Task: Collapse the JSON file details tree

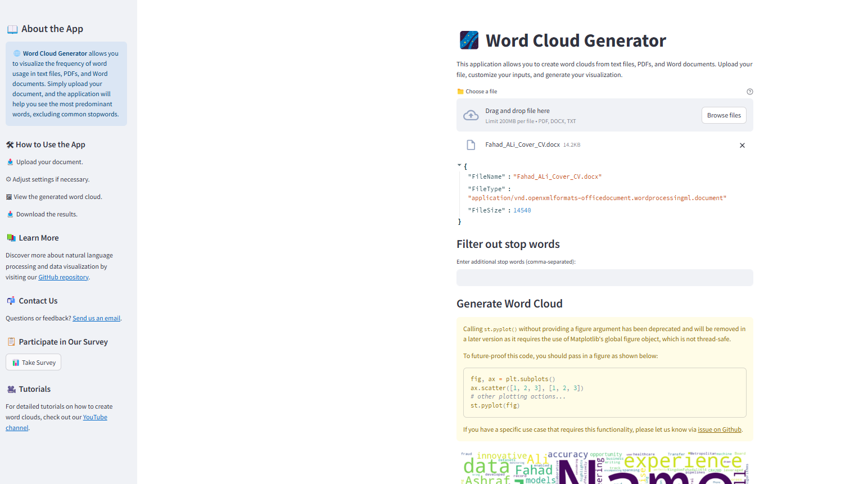Action: click(x=459, y=165)
